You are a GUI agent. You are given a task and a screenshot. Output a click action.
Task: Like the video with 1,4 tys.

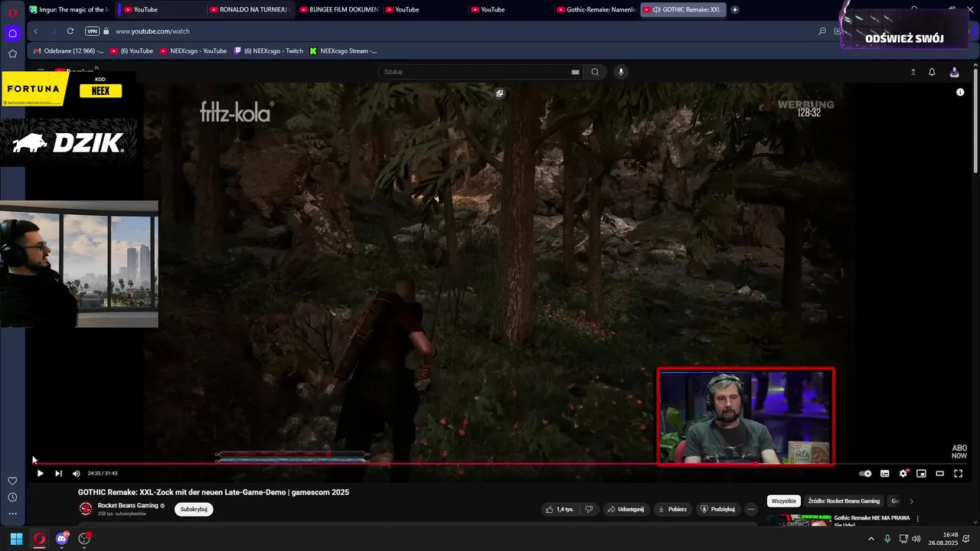point(559,509)
